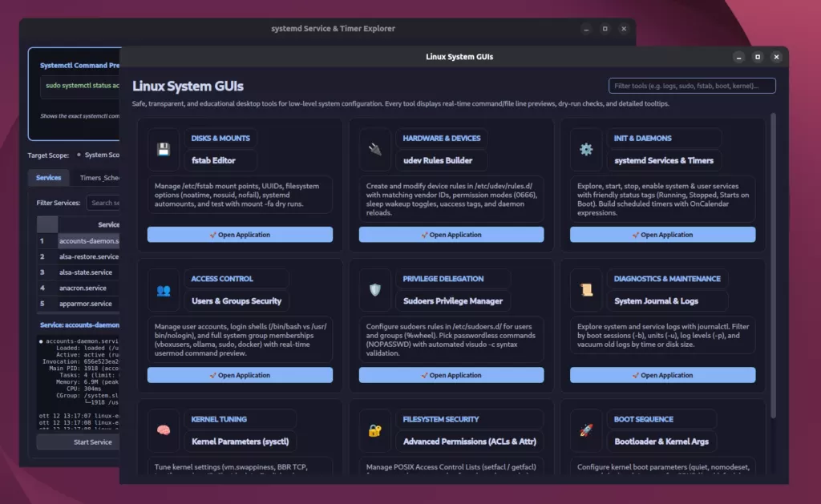Close the systemd Service & Timer Explorer window
Image resolution: width=821 pixels, height=504 pixels.
[624, 29]
